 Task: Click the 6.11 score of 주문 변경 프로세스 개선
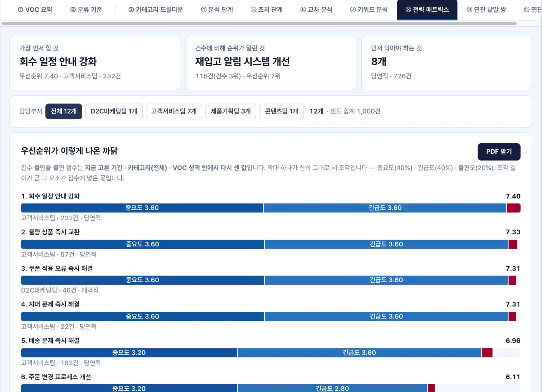[513, 377]
